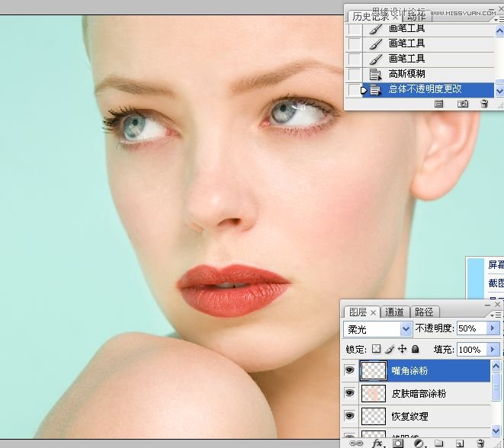Switch to the 通道 channels tab

(394, 312)
